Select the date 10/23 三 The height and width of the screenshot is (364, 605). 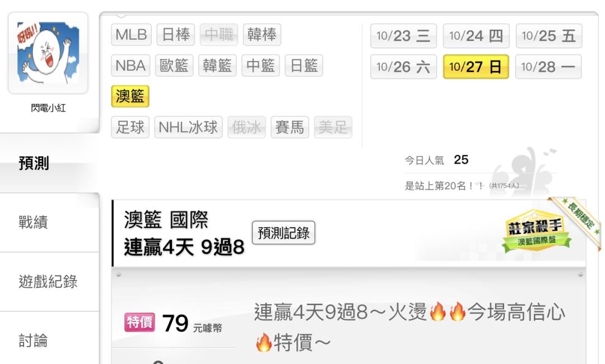tap(403, 36)
